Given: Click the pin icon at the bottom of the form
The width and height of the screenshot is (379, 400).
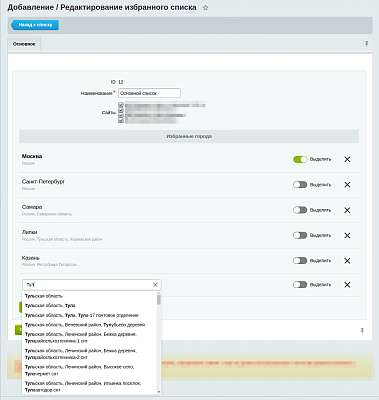Looking at the screenshot, I should [362, 330].
